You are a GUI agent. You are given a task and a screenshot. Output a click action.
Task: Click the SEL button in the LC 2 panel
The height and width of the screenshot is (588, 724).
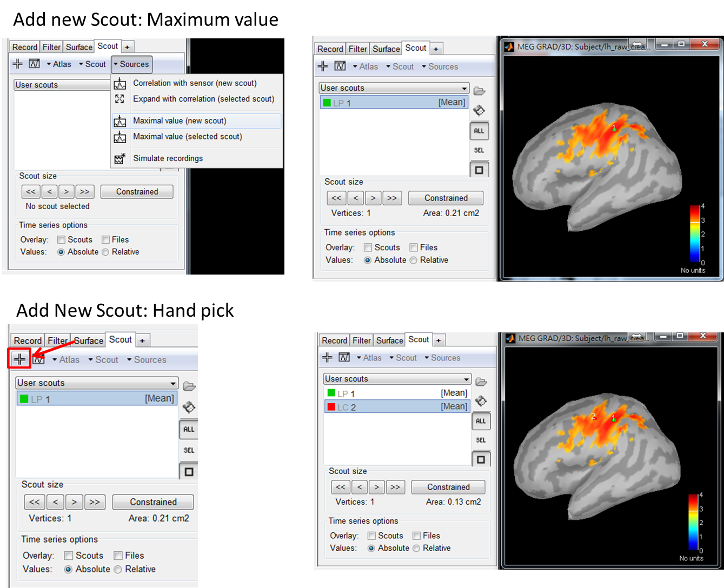[x=481, y=440]
